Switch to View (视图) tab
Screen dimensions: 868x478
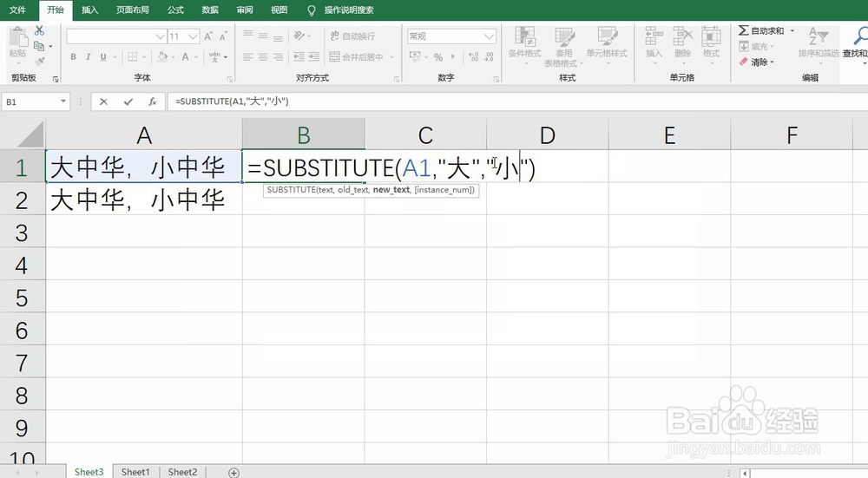pyautogui.click(x=279, y=10)
